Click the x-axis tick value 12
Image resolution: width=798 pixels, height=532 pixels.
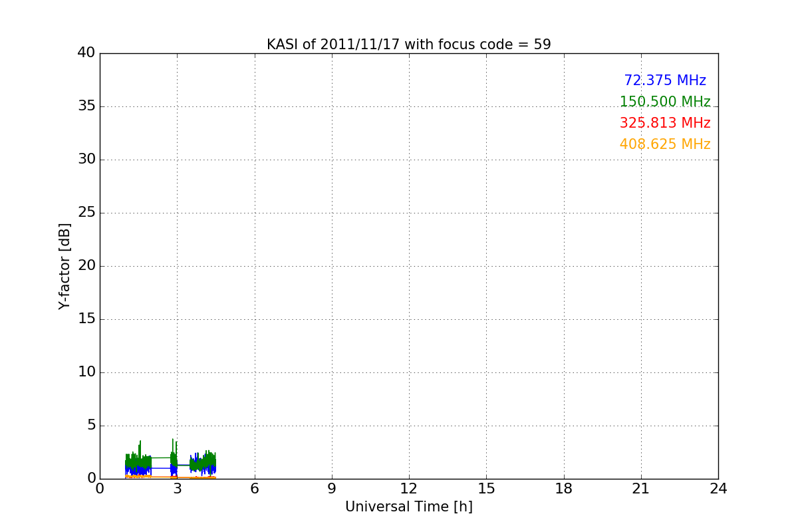coord(409,489)
